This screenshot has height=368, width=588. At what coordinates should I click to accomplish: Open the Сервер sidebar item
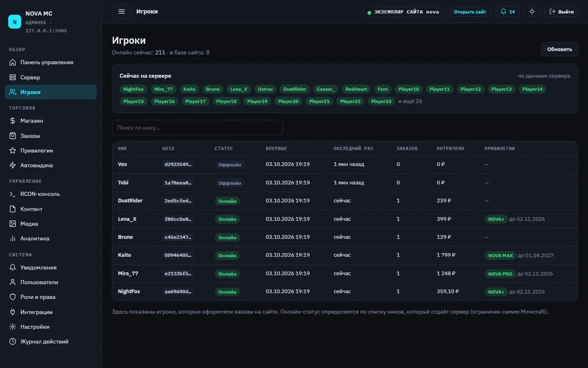click(x=51, y=77)
